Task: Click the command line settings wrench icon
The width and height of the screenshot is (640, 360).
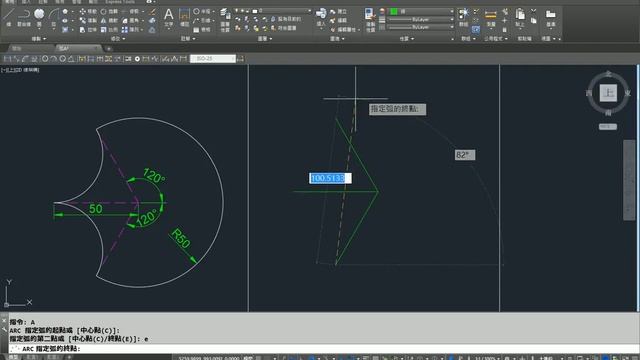Action: (x=4, y=329)
